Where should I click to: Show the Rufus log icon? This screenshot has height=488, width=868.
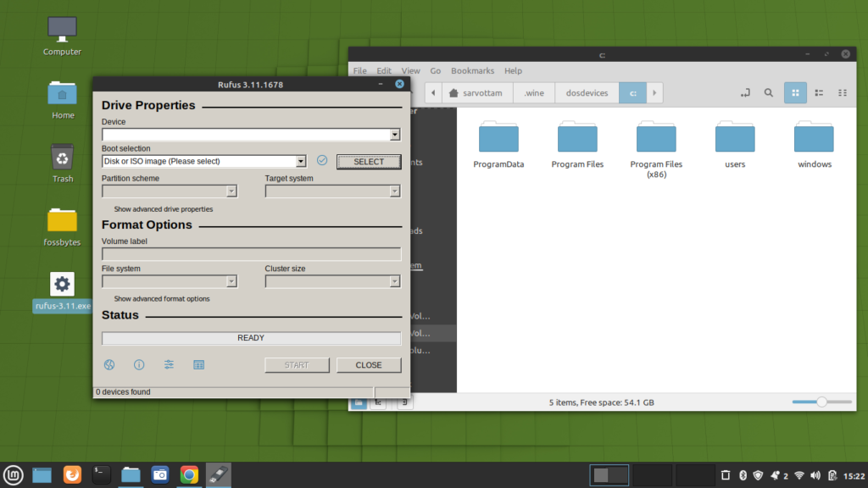(x=198, y=364)
